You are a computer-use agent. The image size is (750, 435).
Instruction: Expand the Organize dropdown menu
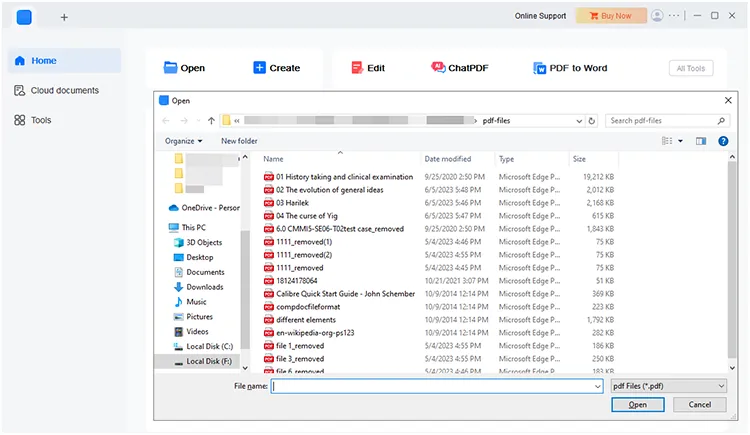(x=184, y=141)
